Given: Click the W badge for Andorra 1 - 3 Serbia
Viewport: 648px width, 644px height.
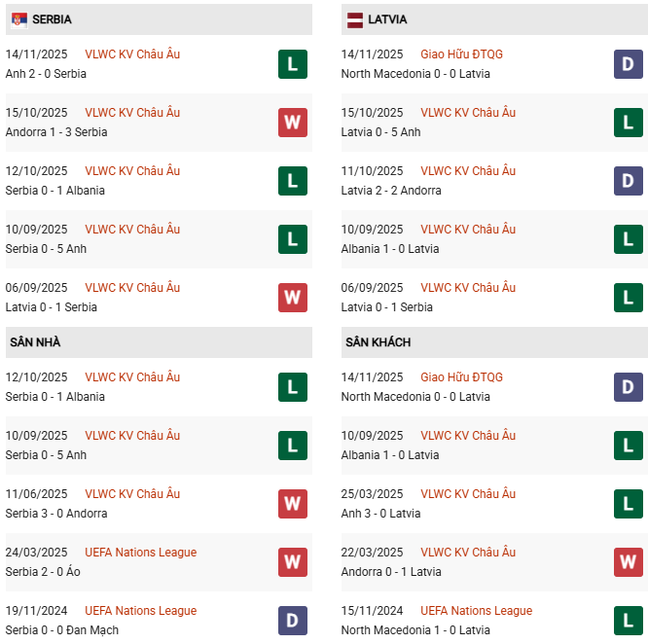Looking at the screenshot, I should tap(293, 123).
